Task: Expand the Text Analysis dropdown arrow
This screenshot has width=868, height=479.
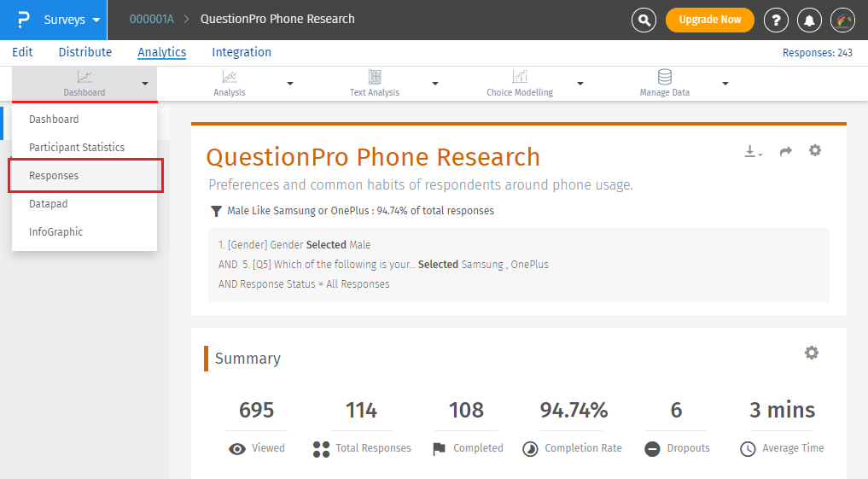Action: point(435,84)
